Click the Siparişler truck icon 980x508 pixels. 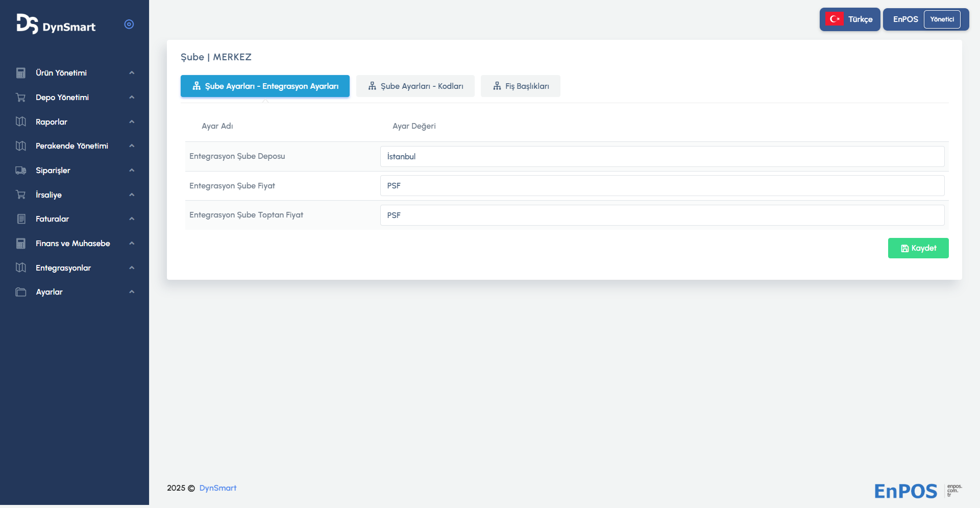click(21, 171)
